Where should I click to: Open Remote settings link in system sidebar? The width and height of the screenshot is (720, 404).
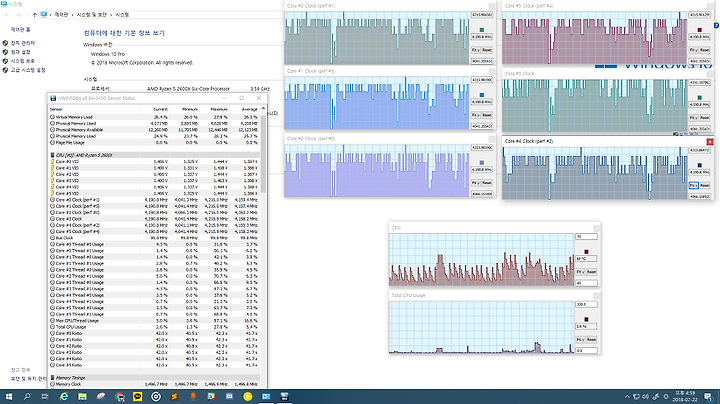(x=20, y=52)
